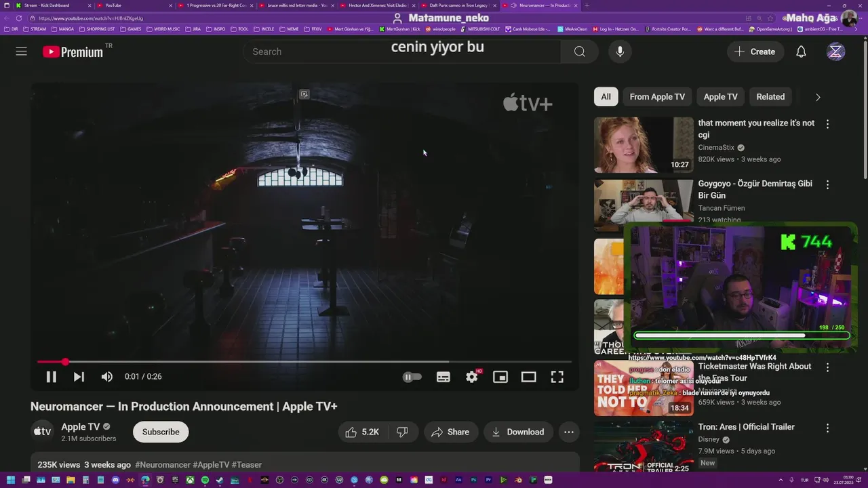This screenshot has width=868, height=488.
Task: Open the #Neuromancer hashtag link
Action: [x=163, y=465]
